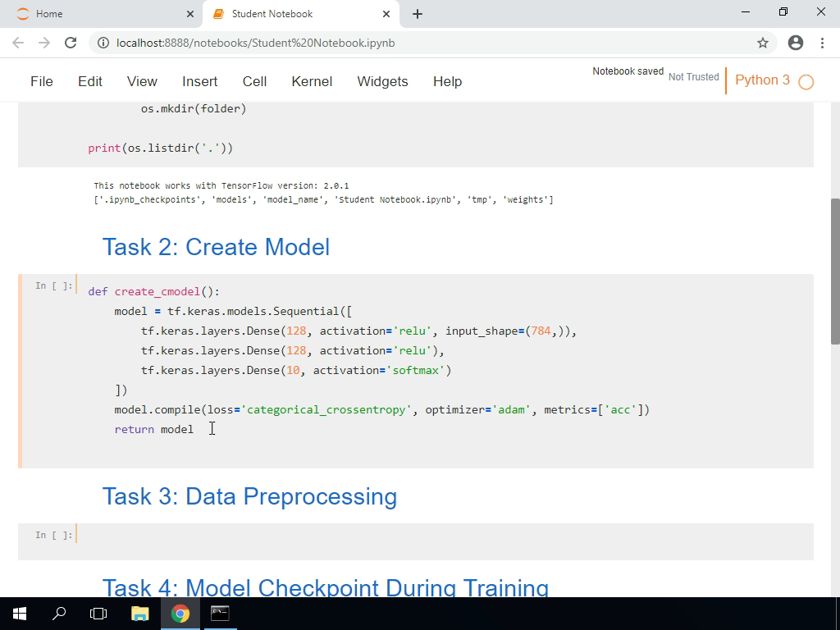The height and width of the screenshot is (630, 840).
Task: Navigate back using the browser back arrow
Action: (x=17, y=43)
